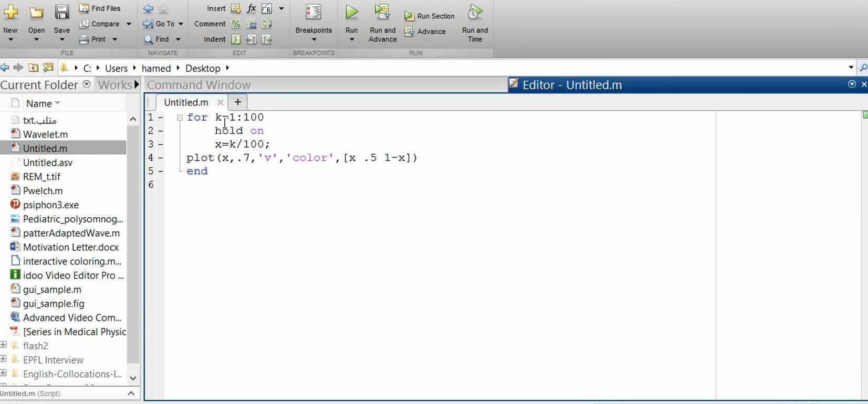Image resolution: width=868 pixels, height=404 pixels.
Task: Click the Insert section icon
Action: [236, 8]
